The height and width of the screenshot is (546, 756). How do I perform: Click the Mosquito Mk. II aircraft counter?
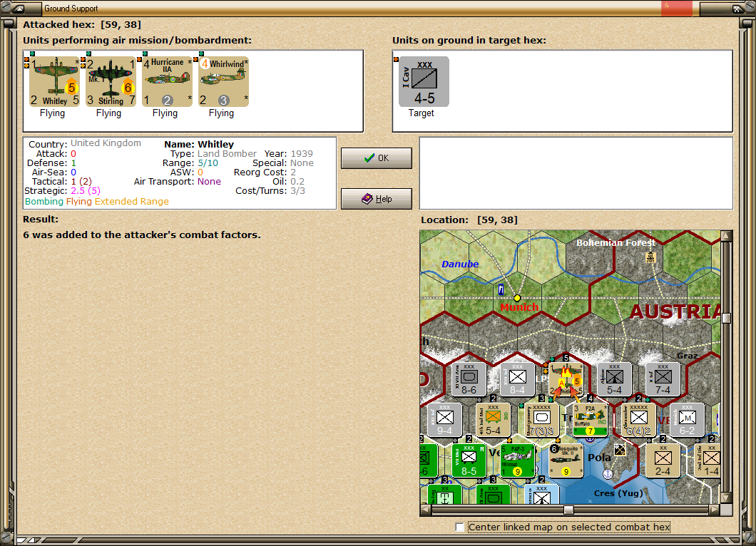click(566, 460)
